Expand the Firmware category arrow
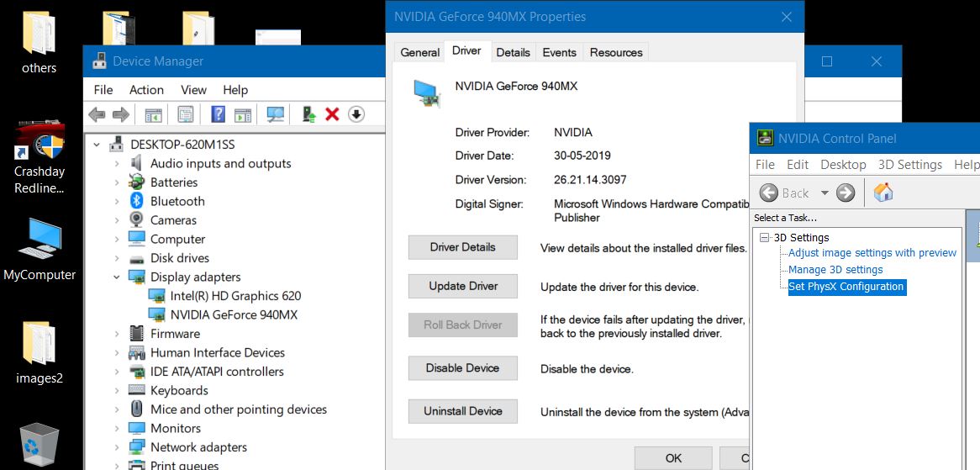 pyautogui.click(x=116, y=334)
